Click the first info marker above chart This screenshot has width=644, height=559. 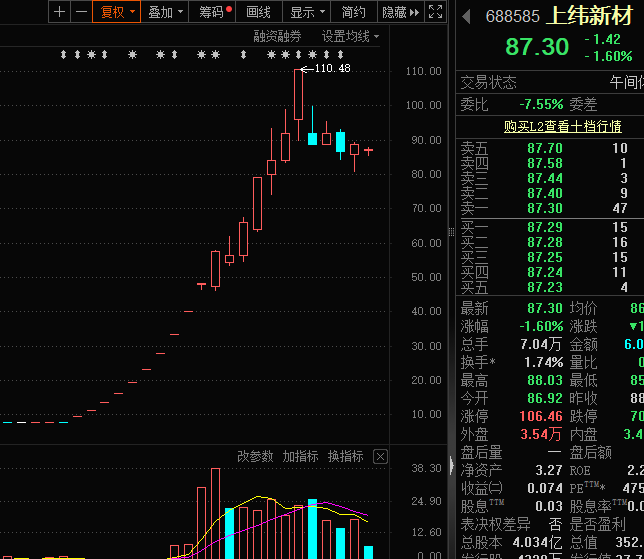coord(63,54)
